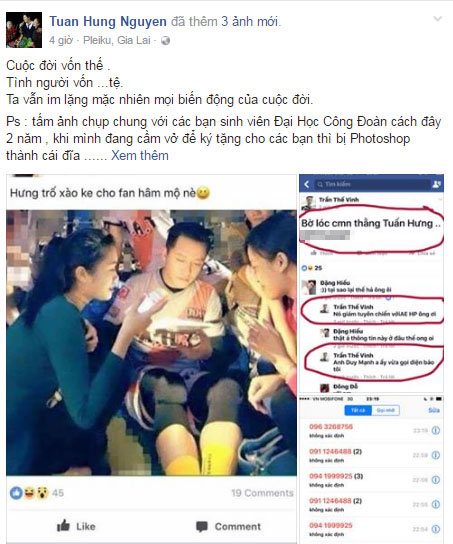Screen dimensions: 453x544
Task: Open the large fan photo thumbnail
Action: coord(152,342)
